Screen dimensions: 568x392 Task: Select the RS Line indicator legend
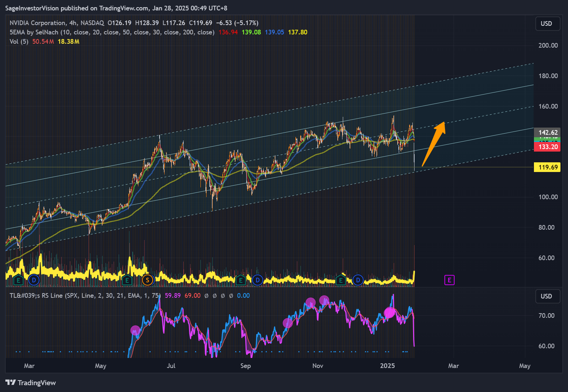click(85, 296)
